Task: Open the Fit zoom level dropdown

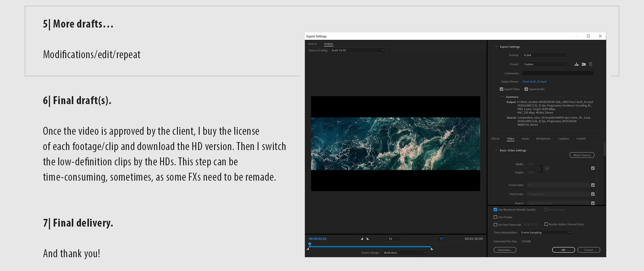Action: pyautogui.click(x=396, y=239)
